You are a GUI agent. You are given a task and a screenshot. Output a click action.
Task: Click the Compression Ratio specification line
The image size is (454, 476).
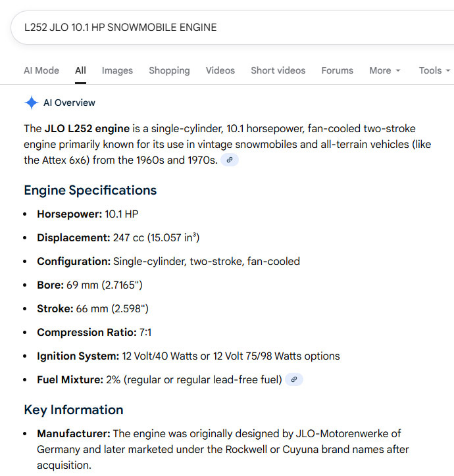coord(94,332)
